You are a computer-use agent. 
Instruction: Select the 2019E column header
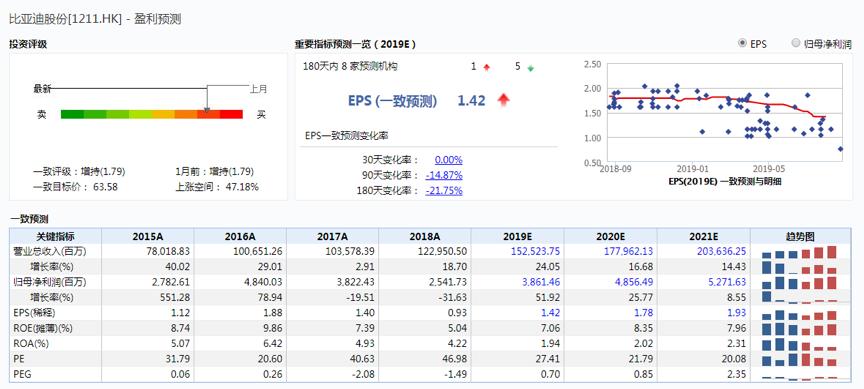(517, 237)
